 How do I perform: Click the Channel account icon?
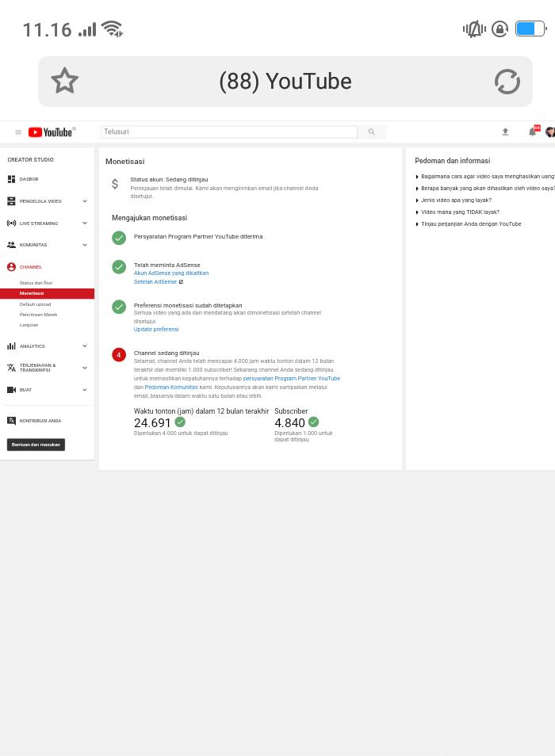(11, 266)
